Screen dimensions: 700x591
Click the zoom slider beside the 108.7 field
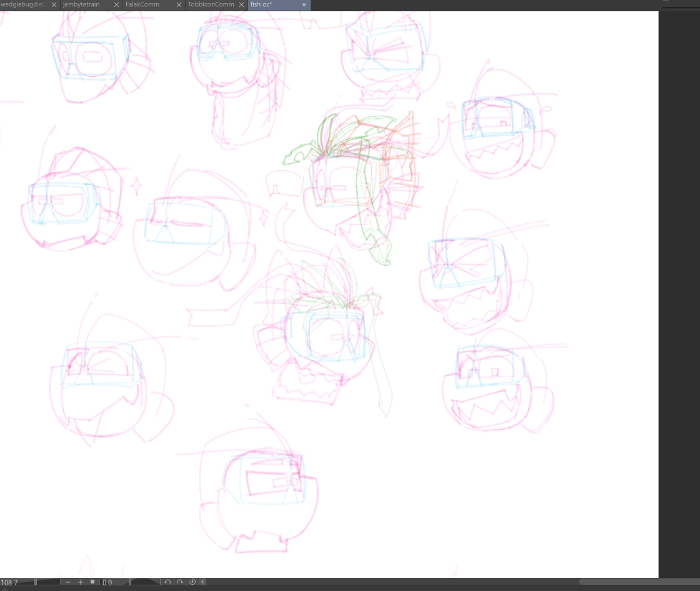(x=48, y=582)
